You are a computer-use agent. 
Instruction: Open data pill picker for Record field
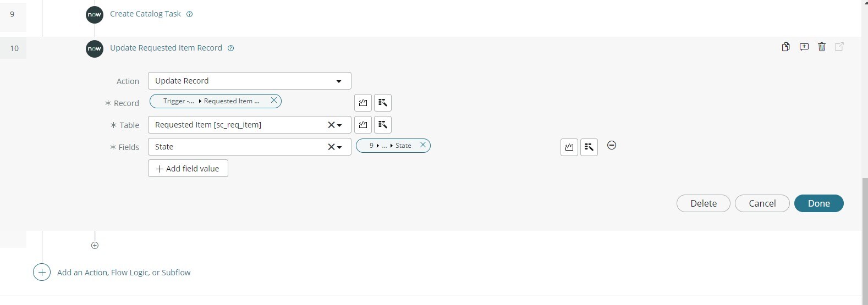point(383,103)
